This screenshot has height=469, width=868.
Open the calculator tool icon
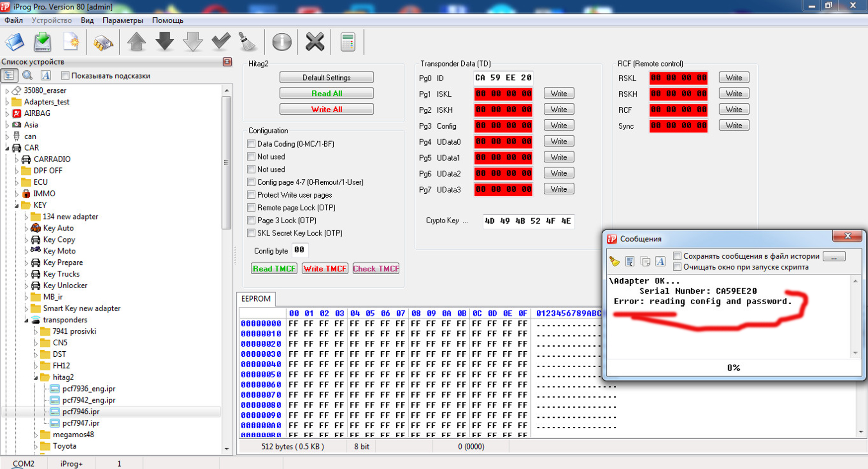pyautogui.click(x=348, y=42)
